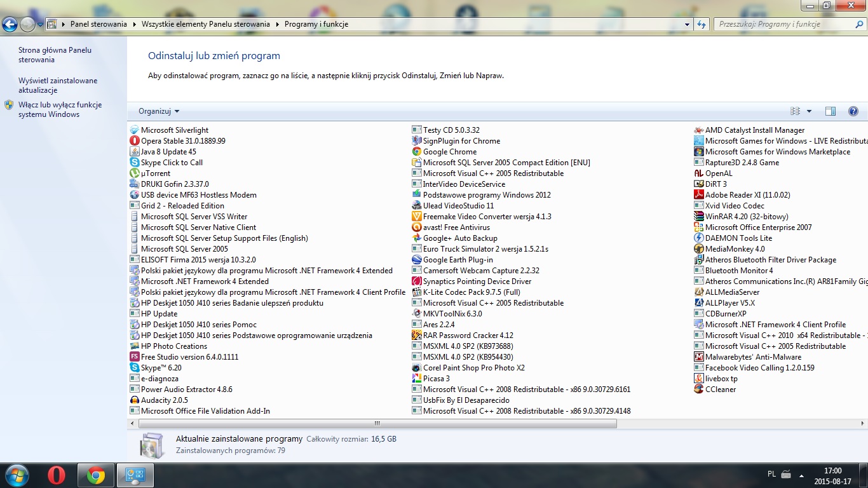
Task: Open the Organizuj dropdown menu
Action: (x=159, y=111)
